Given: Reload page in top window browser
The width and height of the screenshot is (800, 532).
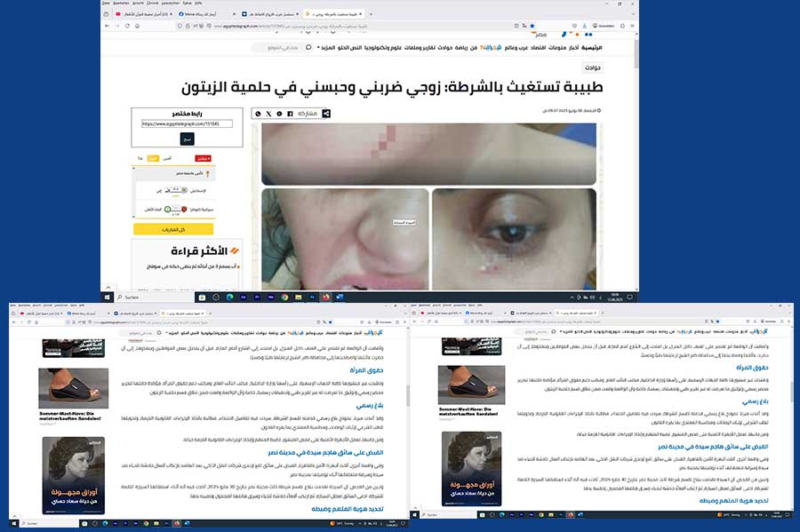Looking at the screenshot, I should (x=127, y=26).
